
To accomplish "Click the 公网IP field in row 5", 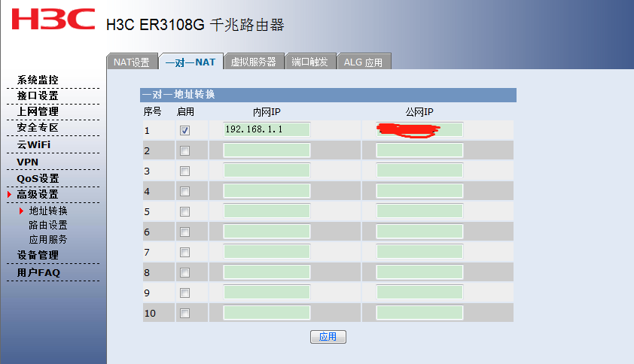I will pos(419,211).
